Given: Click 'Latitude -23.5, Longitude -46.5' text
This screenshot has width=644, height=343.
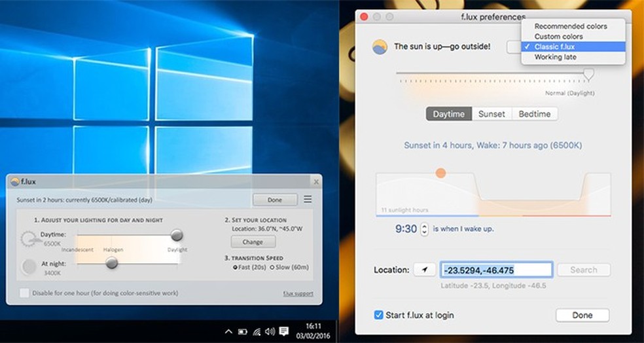Looking at the screenshot, I should pyautogui.click(x=493, y=285).
